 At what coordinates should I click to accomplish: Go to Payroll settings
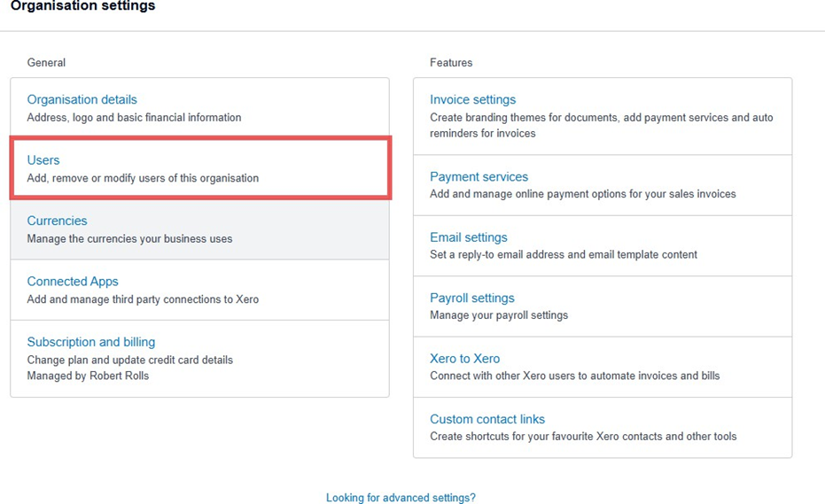pyautogui.click(x=471, y=299)
